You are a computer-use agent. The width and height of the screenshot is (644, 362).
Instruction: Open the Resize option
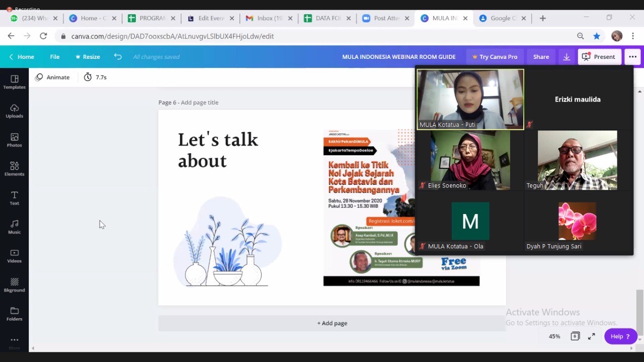point(88,57)
